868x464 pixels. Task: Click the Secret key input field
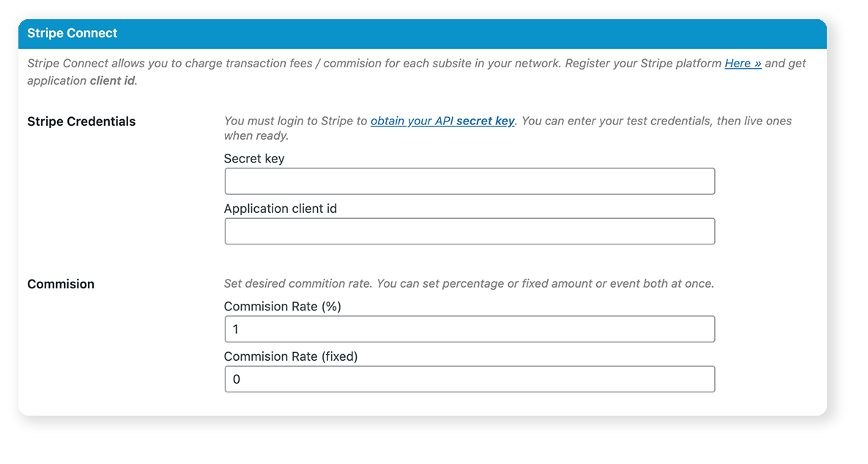point(469,182)
